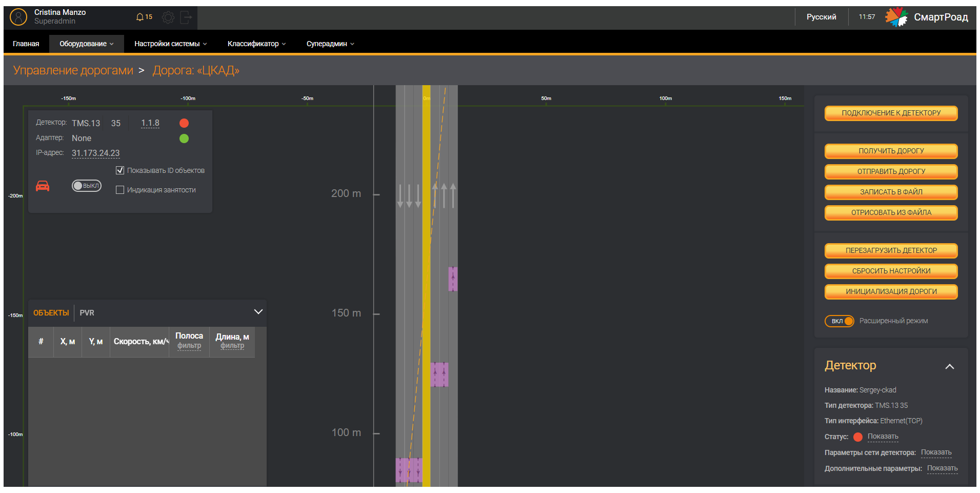Open the Настройки системы dropdown menu
This screenshot has height=493, width=980.
point(171,44)
